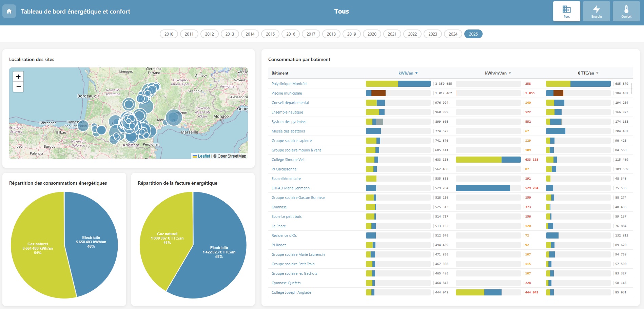Sort table by € TTC/an column
The width and height of the screenshot is (644, 309).
[x=588, y=73]
